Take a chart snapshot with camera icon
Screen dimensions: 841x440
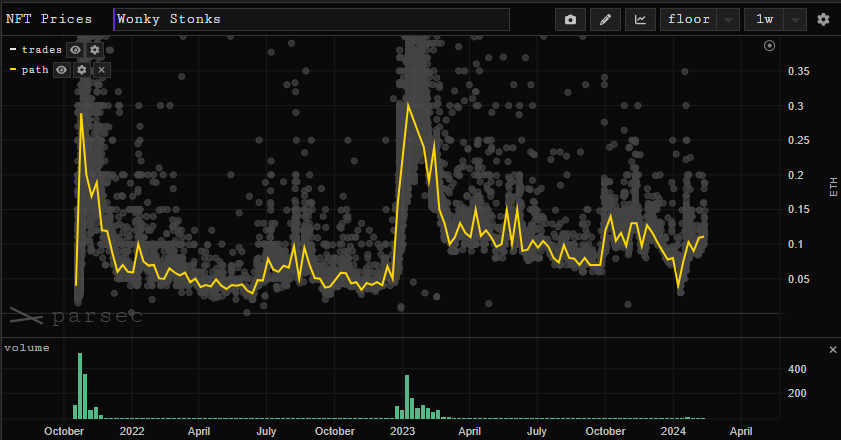[x=570, y=20]
